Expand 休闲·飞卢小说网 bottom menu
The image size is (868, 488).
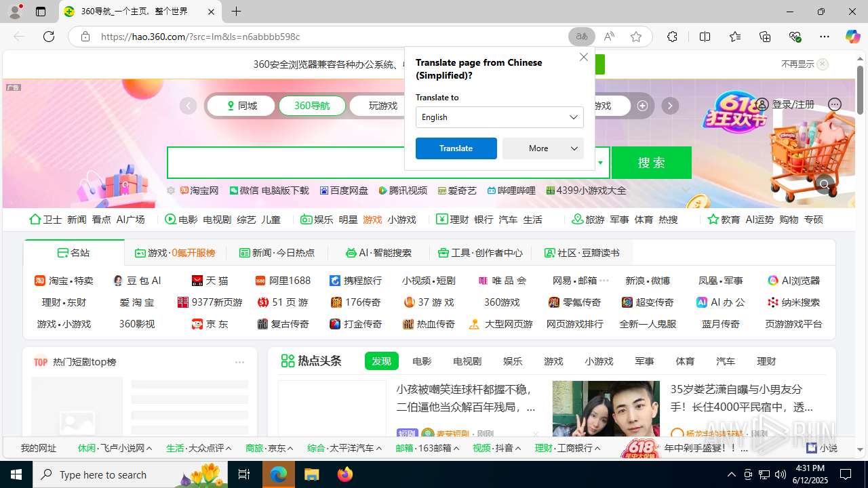[x=115, y=448]
